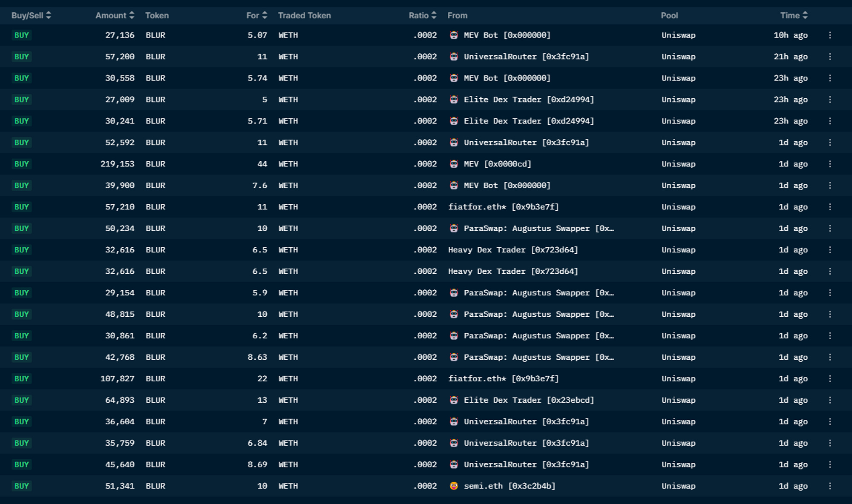Screen dimensions: 852x504
Task: Sort by Amount column arrows
Action: tap(132, 15)
